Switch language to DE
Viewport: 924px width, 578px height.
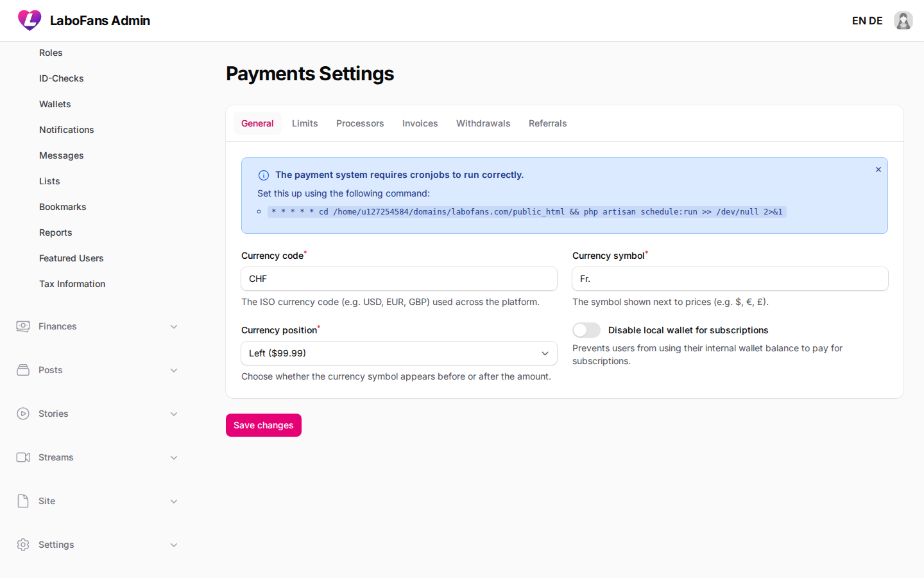[x=876, y=21]
